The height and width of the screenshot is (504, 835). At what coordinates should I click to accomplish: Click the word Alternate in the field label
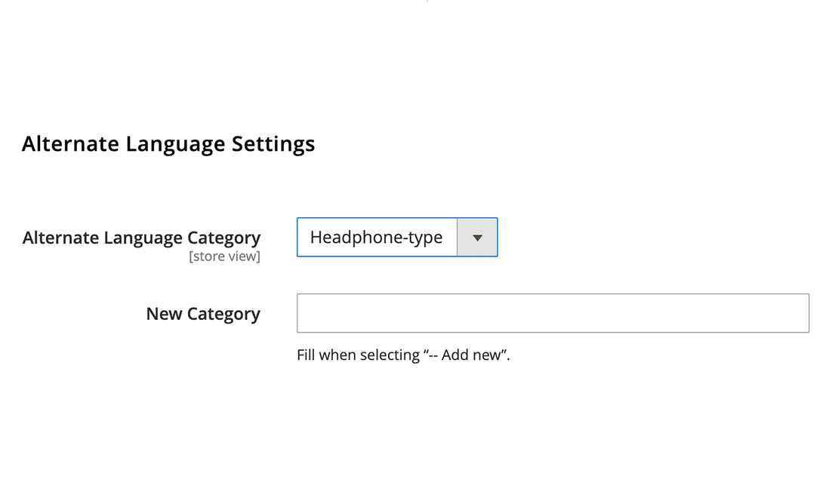pos(60,238)
